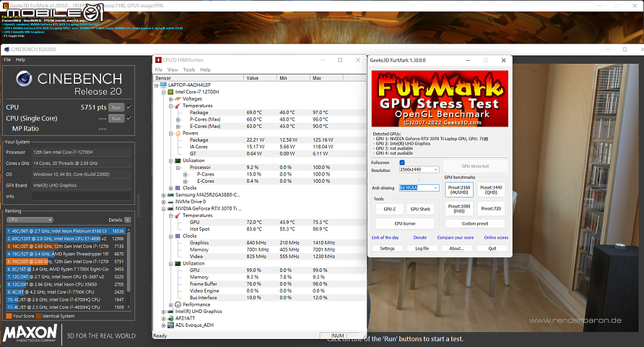Toggle the Fullscreen checkbox in FurMark
The width and height of the screenshot is (644, 347).
(402, 163)
